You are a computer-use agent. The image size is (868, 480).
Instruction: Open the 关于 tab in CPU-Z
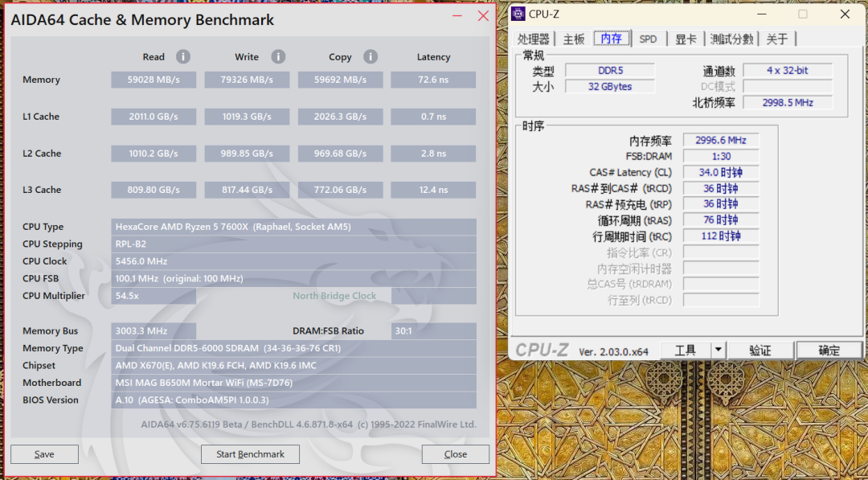(777, 39)
